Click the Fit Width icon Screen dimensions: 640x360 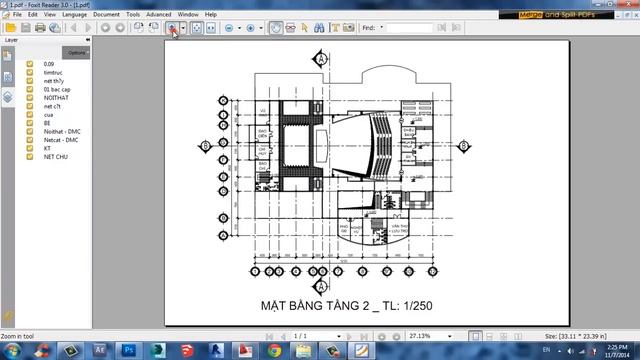(x=211, y=28)
